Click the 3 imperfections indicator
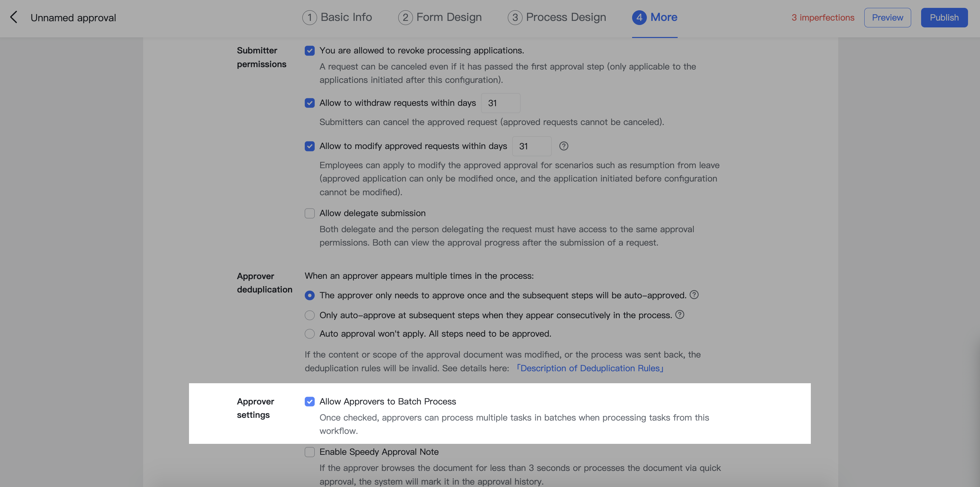980x487 pixels. click(x=822, y=17)
